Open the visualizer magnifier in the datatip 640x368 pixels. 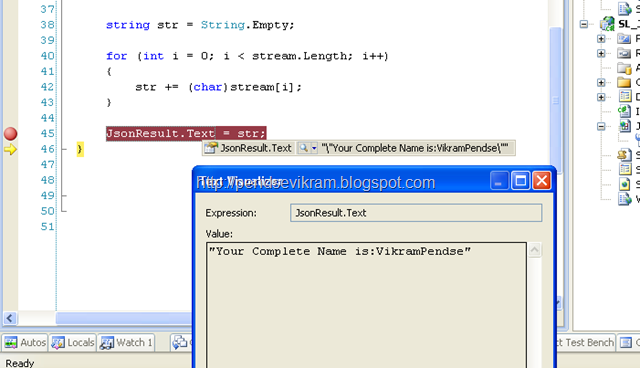coord(303,148)
